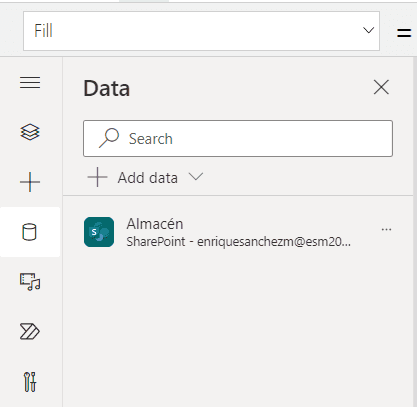
Task: Open the Power Automate flows icon
Action: tap(30, 332)
